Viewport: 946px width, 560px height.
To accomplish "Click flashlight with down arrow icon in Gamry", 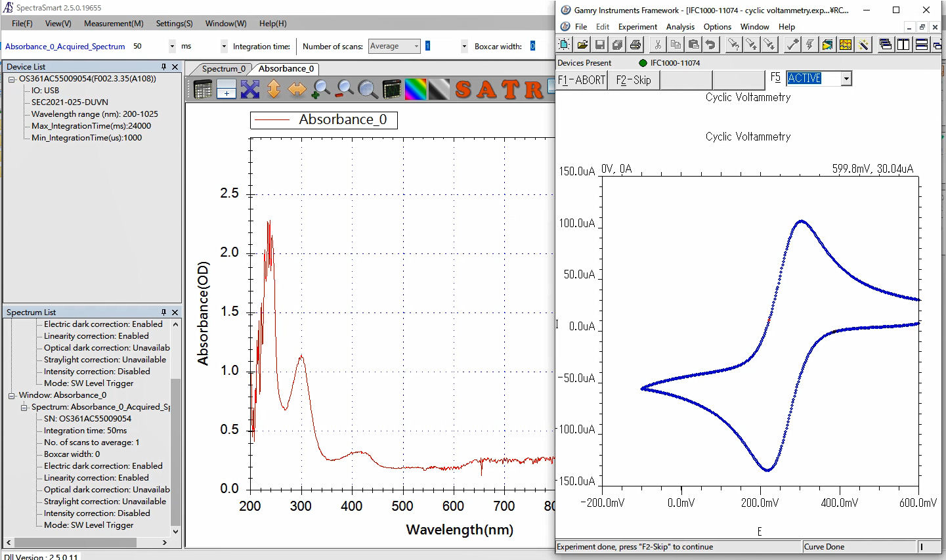I will click(x=769, y=45).
